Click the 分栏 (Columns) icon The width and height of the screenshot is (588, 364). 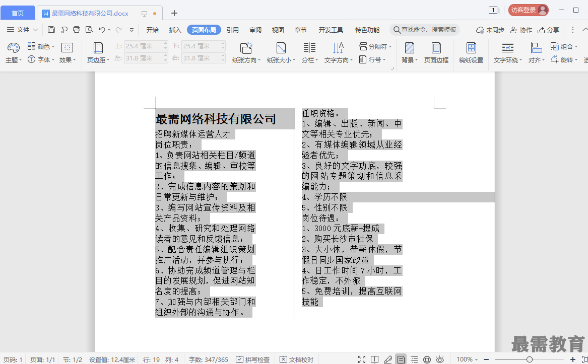point(309,48)
